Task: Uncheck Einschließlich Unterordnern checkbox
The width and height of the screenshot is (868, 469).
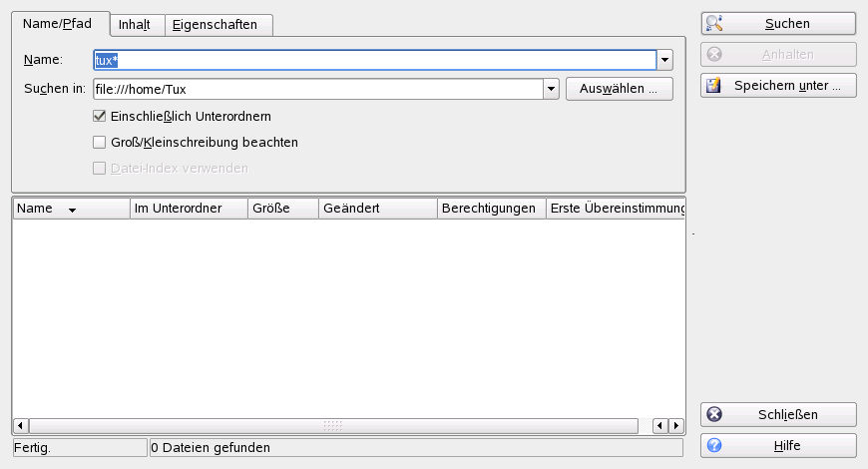Action: point(99,116)
